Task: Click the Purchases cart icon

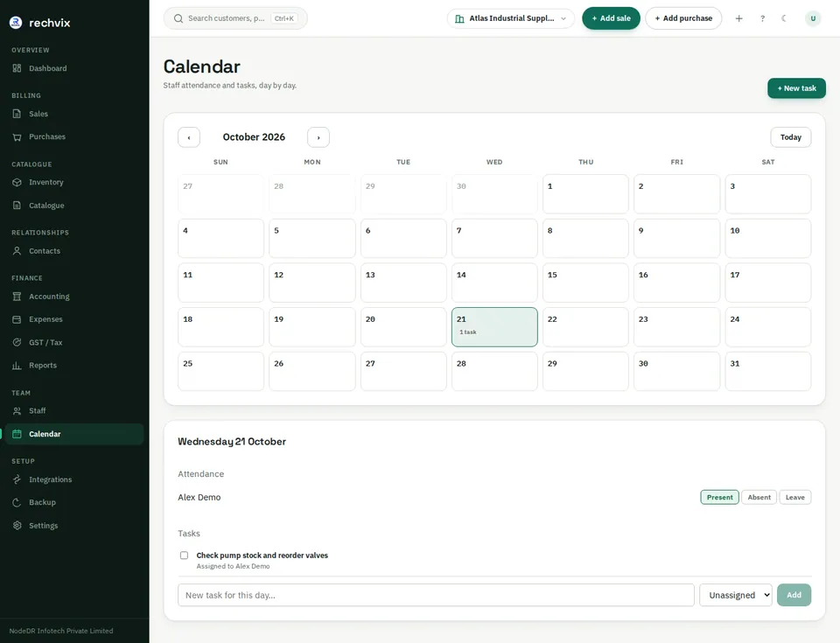Action: (x=17, y=136)
